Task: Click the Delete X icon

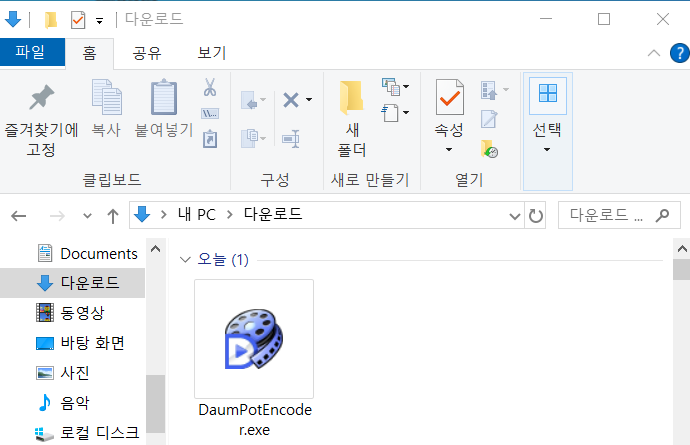Action: click(x=291, y=100)
